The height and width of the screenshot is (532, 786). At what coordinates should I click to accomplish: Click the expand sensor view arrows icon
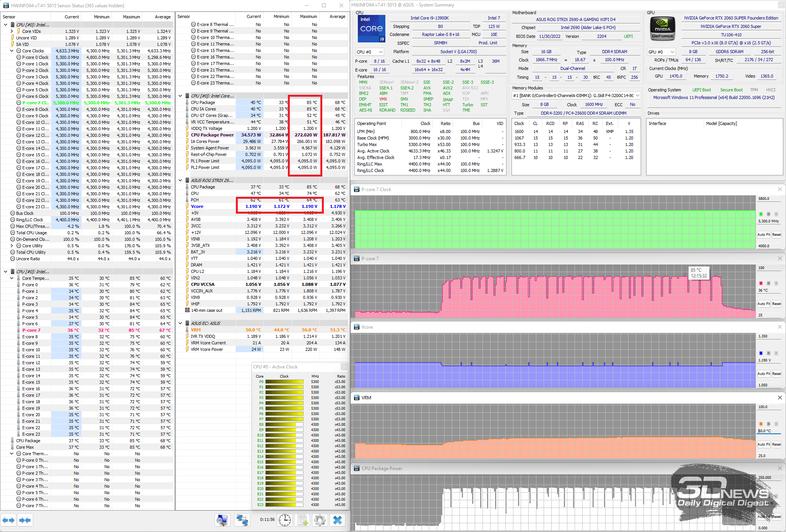tap(8, 520)
